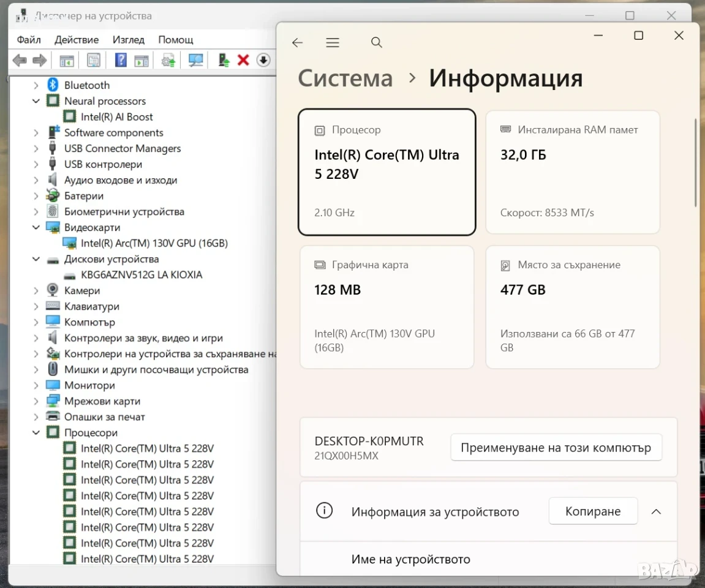This screenshot has width=705, height=588.
Task: Click the Audio inputs and outputs speaker icon
Action: (53, 179)
